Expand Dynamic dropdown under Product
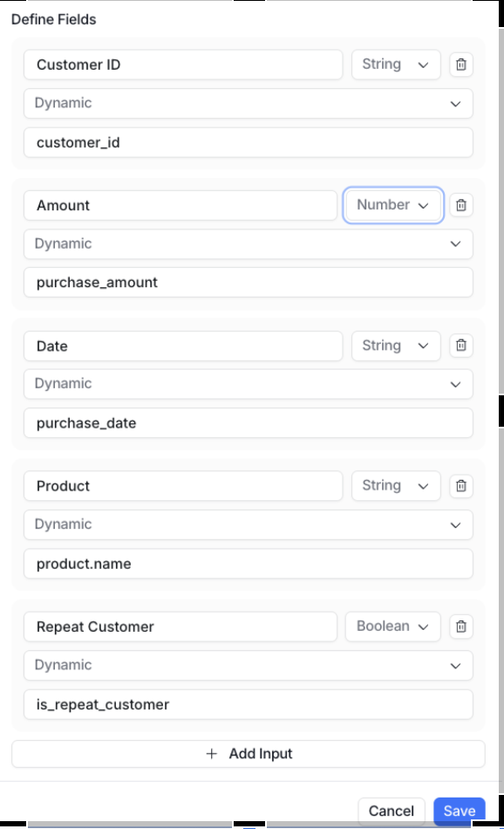Image resolution: width=504 pixels, height=829 pixels. click(x=249, y=524)
